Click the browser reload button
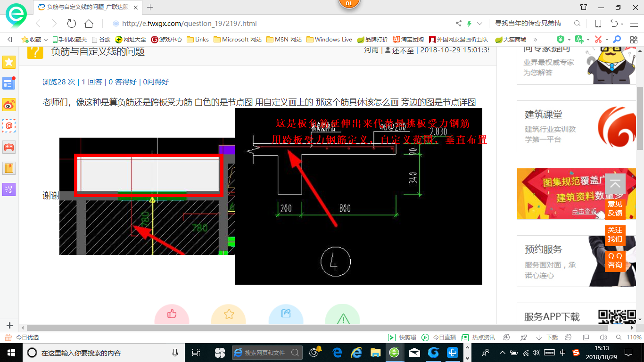The width and height of the screenshot is (644, 362). [72, 24]
